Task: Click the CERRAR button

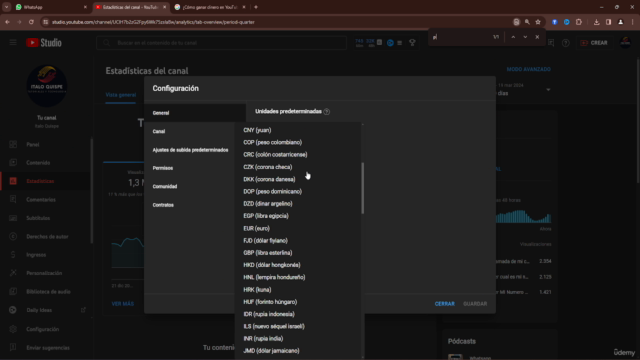Action: point(444,304)
